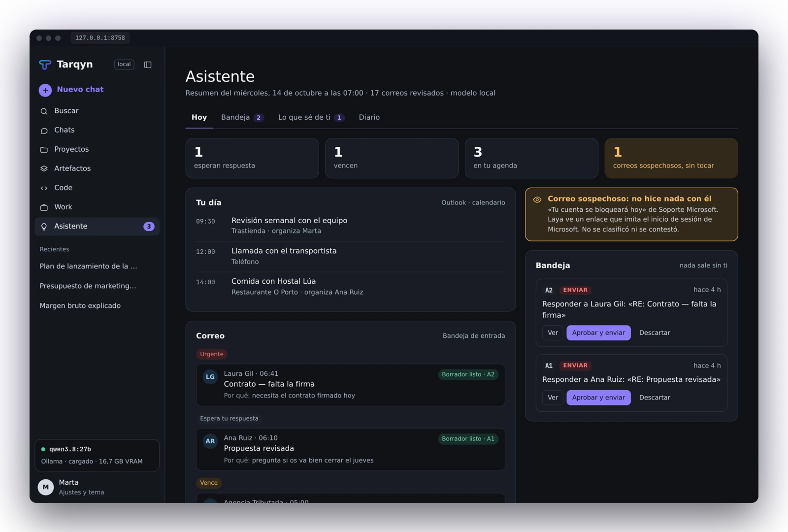Open Proyectos via the folder icon
788x532 pixels.
coord(44,150)
